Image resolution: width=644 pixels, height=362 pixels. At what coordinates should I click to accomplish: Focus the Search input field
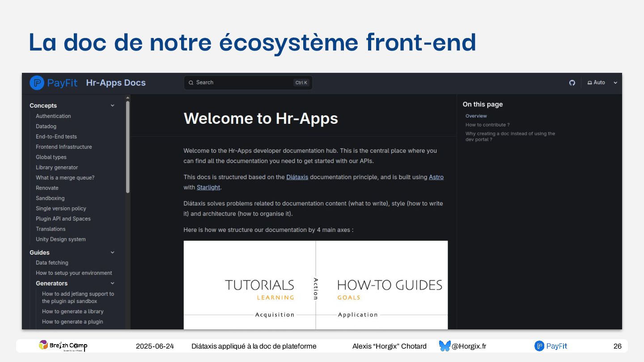tap(248, 83)
